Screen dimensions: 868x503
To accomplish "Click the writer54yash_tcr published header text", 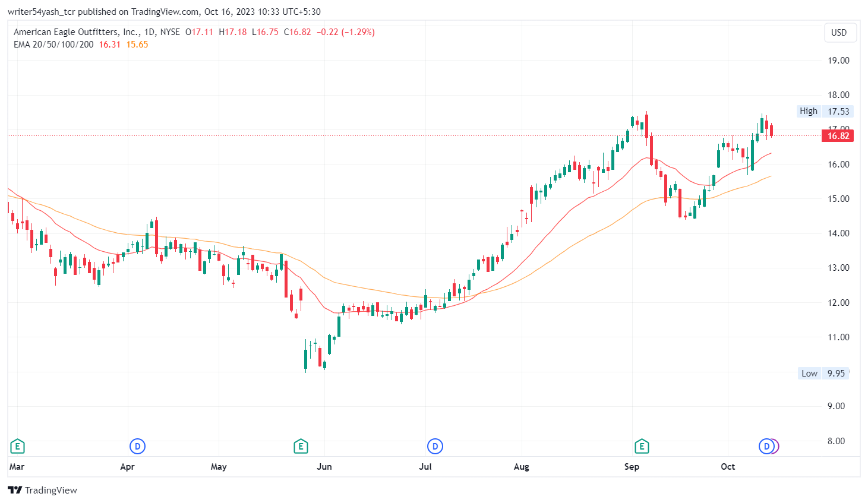I will pyautogui.click(x=164, y=12).
